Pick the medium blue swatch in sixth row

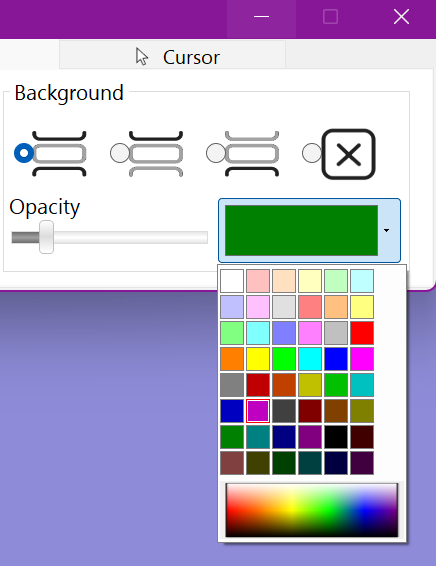click(x=232, y=411)
